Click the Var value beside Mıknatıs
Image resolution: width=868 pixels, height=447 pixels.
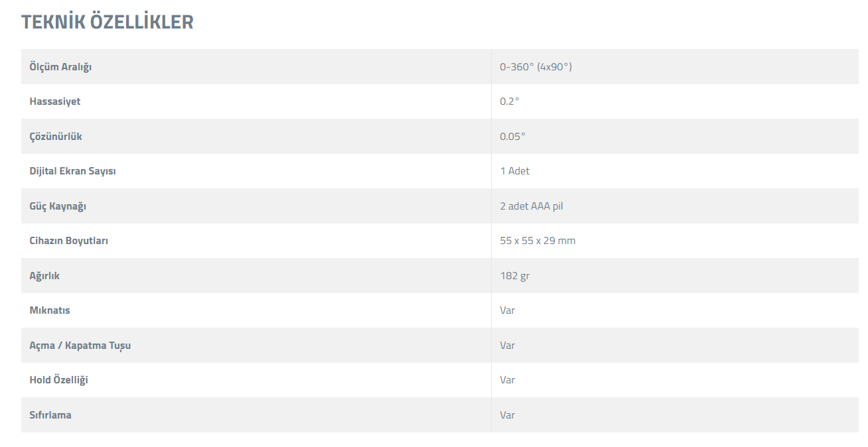coord(508,310)
